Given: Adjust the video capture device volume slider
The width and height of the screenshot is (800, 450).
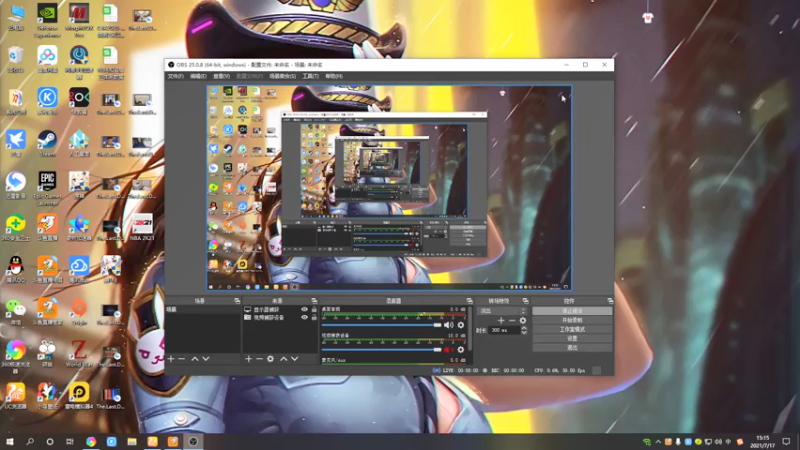Looking at the screenshot, I should point(382,349).
